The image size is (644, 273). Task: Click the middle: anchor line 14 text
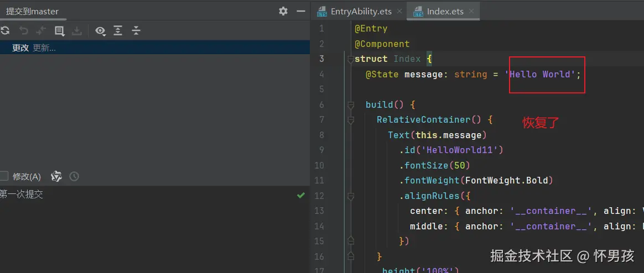(x=527, y=226)
